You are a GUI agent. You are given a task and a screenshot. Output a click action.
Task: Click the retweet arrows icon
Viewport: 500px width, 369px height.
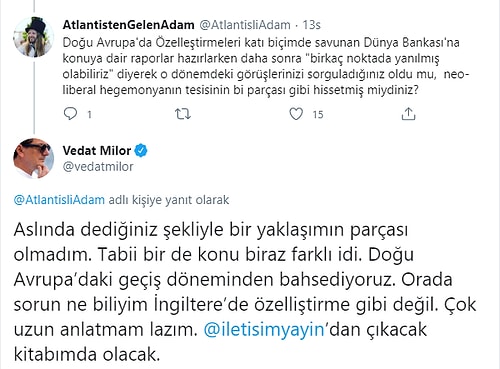click(183, 114)
